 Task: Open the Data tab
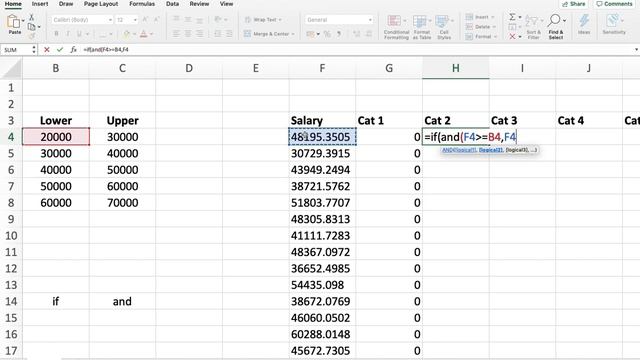[x=172, y=4]
